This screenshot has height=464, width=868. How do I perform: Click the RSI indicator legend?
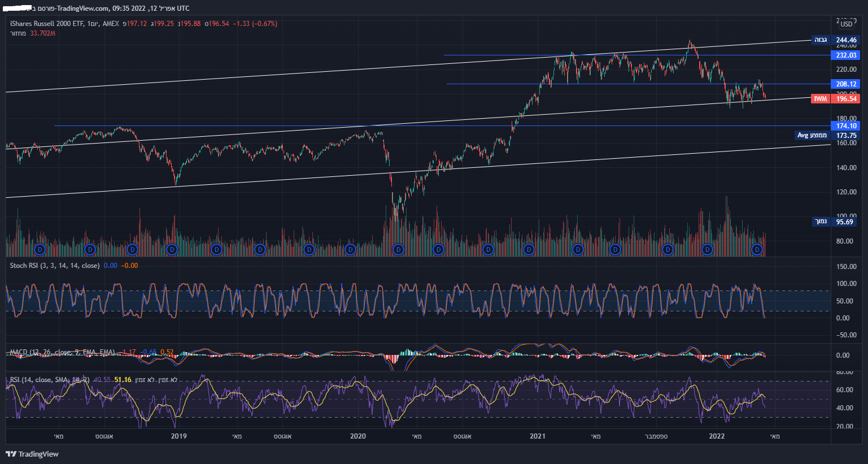point(50,380)
